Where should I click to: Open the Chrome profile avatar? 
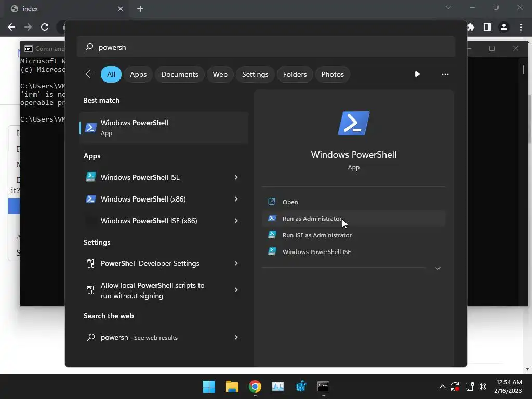coord(504,27)
